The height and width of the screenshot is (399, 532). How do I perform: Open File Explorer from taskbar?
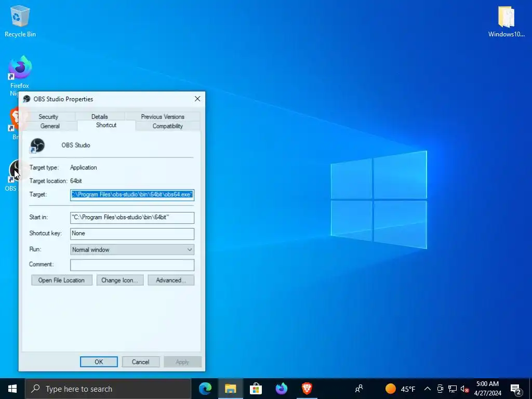tap(230, 389)
